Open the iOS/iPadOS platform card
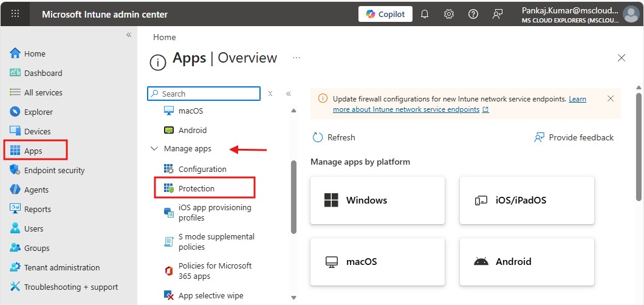This screenshot has height=305, width=644. click(x=527, y=200)
